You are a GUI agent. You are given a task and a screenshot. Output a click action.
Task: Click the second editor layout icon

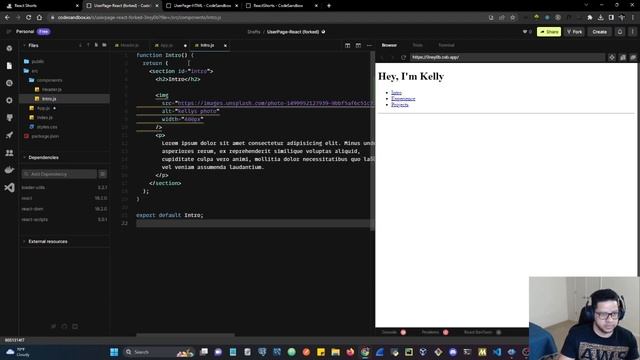tap(358, 45)
